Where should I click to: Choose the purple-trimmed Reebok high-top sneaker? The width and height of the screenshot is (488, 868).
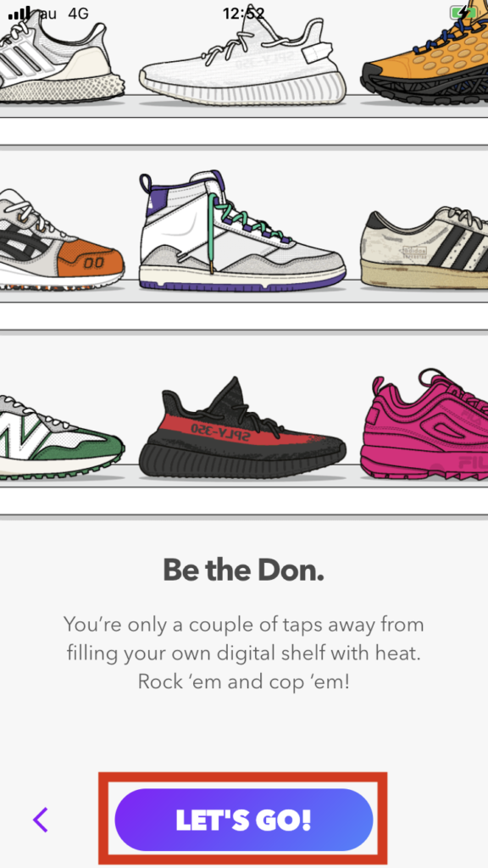point(242,230)
